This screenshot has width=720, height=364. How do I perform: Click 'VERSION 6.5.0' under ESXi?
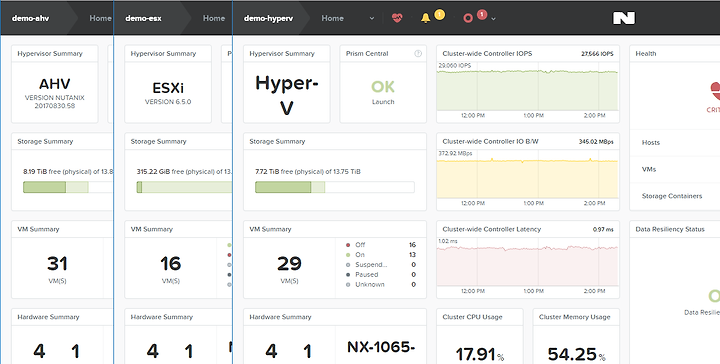coord(168,102)
